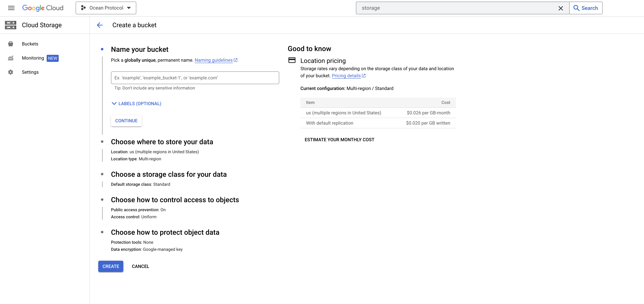The image size is (644, 304).
Task: Open the Ocean Protocol project selector
Action: click(x=106, y=8)
